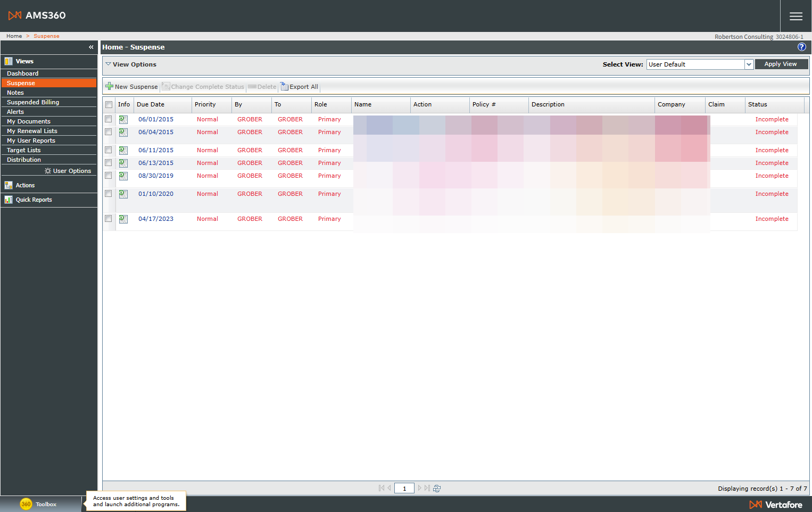Open info icon for 01/10/2020 row
The height and width of the screenshot is (512, 812).
tap(123, 194)
